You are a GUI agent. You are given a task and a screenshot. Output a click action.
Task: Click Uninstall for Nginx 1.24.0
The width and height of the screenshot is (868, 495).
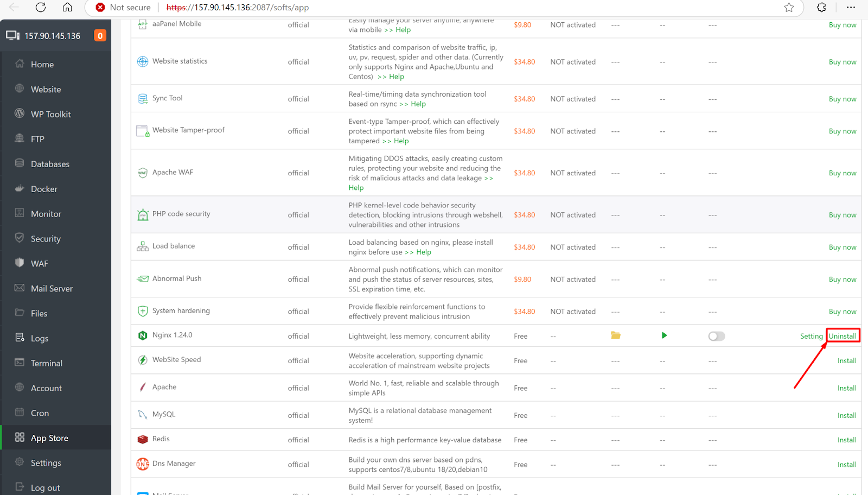point(843,336)
